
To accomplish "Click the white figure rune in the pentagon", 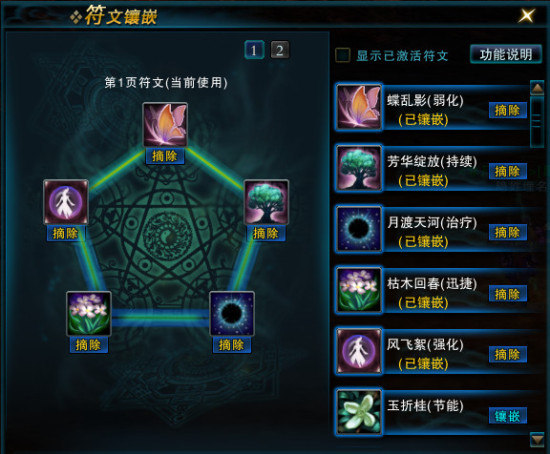I will [66, 202].
